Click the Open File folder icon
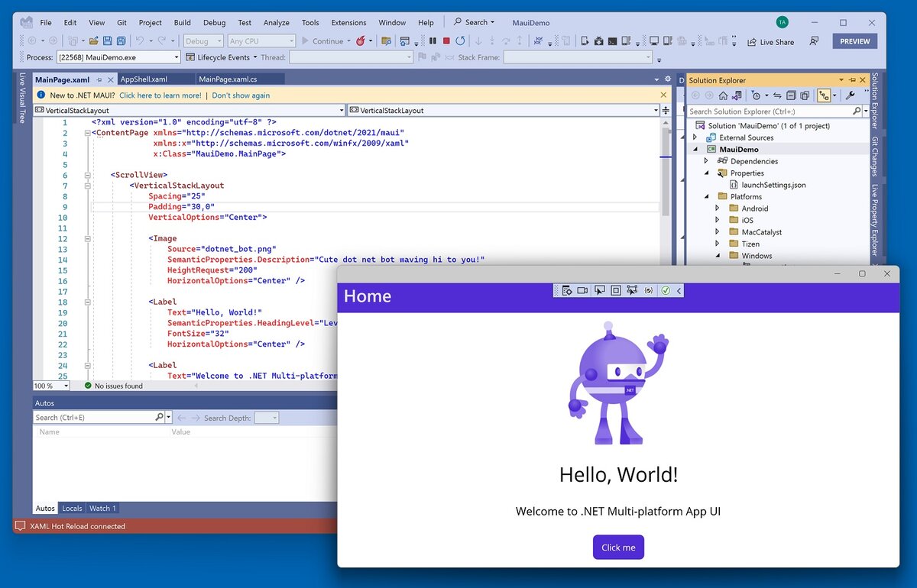This screenshot has width=917, height=588. (x=94, y=41)
